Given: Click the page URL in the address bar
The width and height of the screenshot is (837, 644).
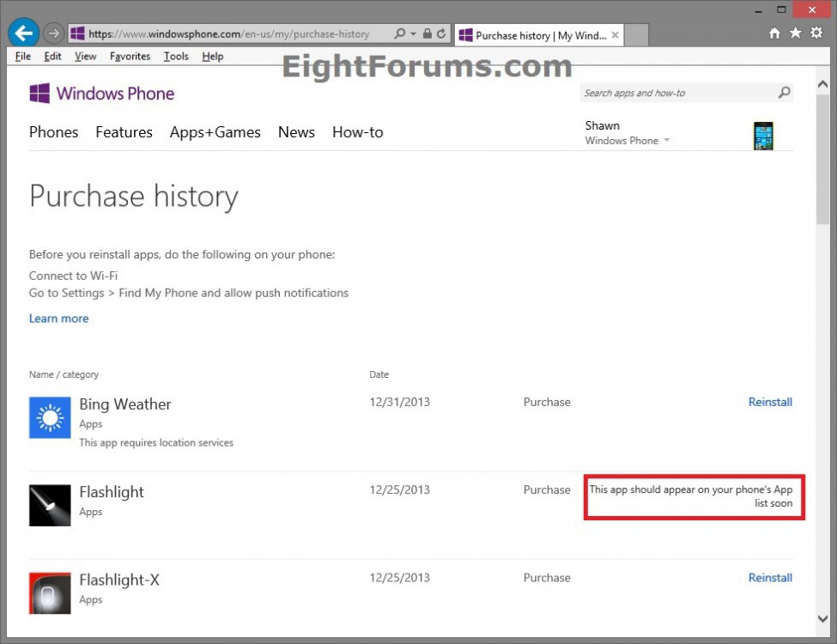Looking at the screenshot, I should coord(229,34).
